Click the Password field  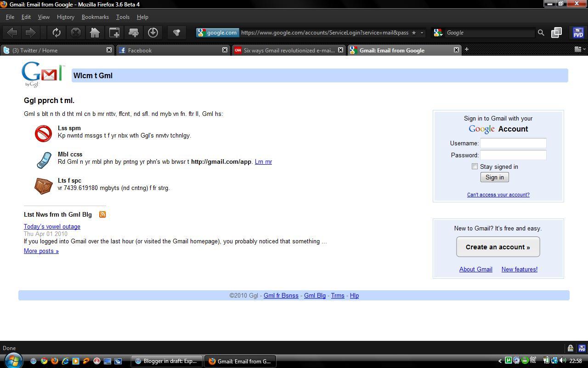click(513, 155)
